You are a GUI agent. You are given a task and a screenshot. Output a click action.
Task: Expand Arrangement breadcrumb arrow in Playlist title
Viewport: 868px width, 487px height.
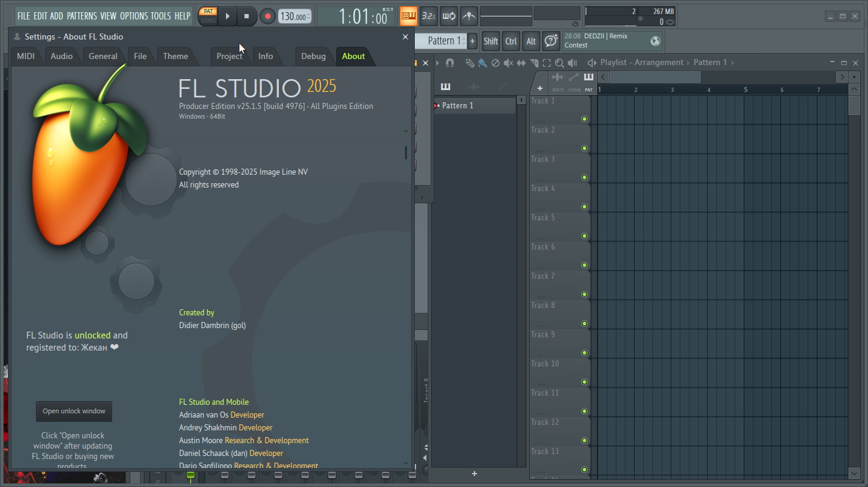(x=689, y=63)
